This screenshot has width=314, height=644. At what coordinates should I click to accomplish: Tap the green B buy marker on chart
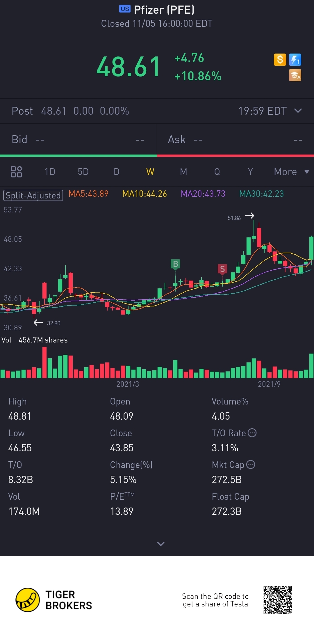tap(175, 264)
